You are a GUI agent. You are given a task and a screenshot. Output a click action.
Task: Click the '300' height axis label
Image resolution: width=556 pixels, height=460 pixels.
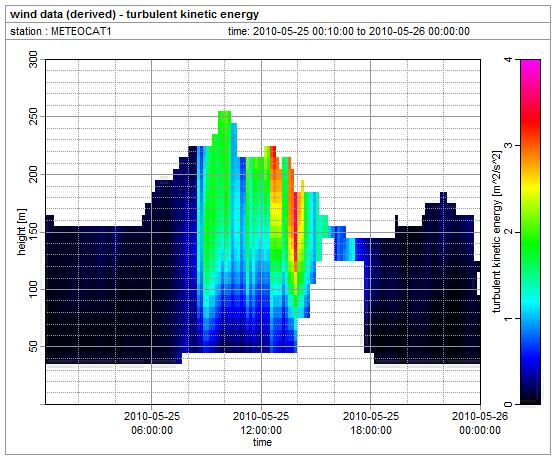coord(33,60)
